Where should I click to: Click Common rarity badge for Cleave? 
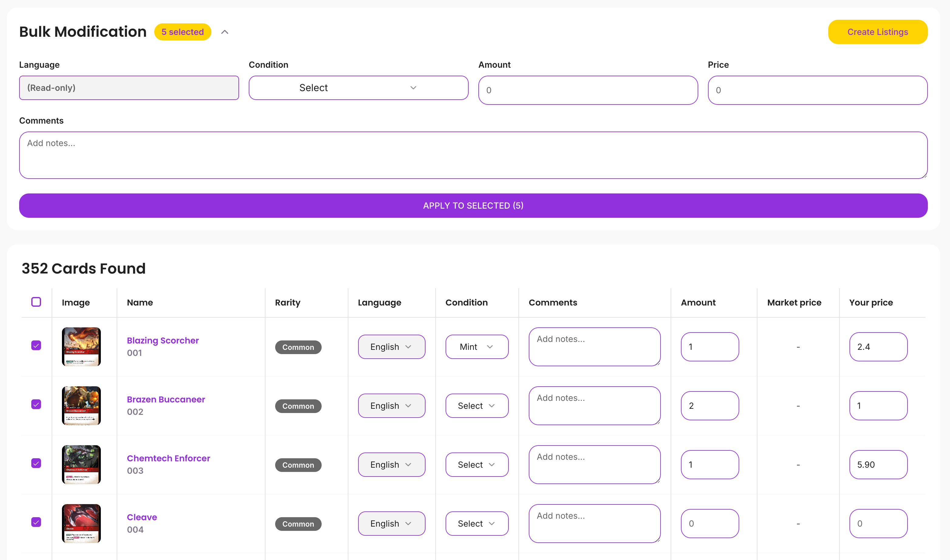point(298,524)
